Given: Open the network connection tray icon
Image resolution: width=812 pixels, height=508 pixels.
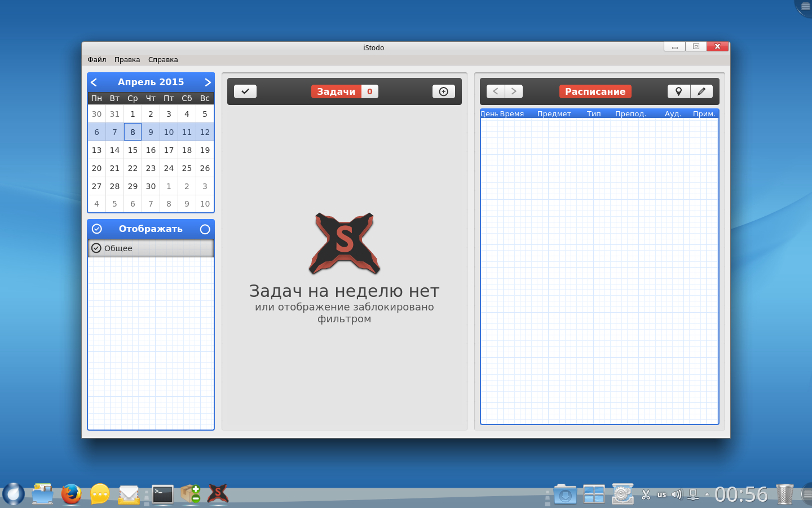Looking at the screenshot, I should [694, 495].
